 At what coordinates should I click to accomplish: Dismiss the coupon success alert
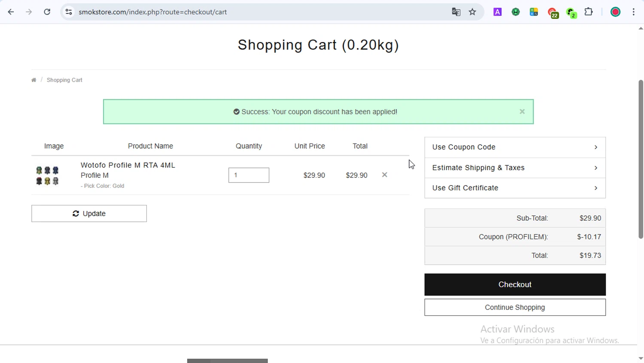(x=522, y=112)
